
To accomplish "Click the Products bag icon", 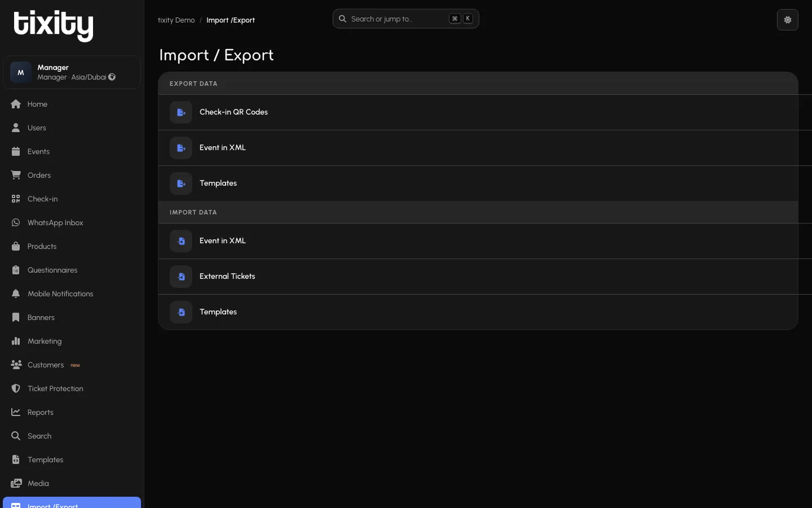I will [16, 247].
